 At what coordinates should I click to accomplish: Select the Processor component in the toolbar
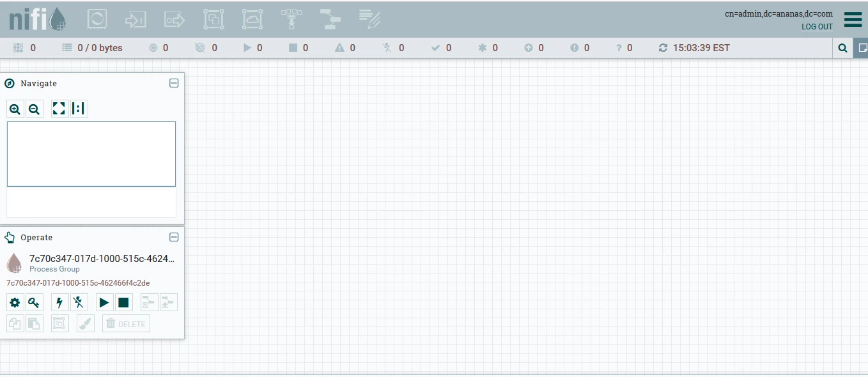click(x=97, y=19)
